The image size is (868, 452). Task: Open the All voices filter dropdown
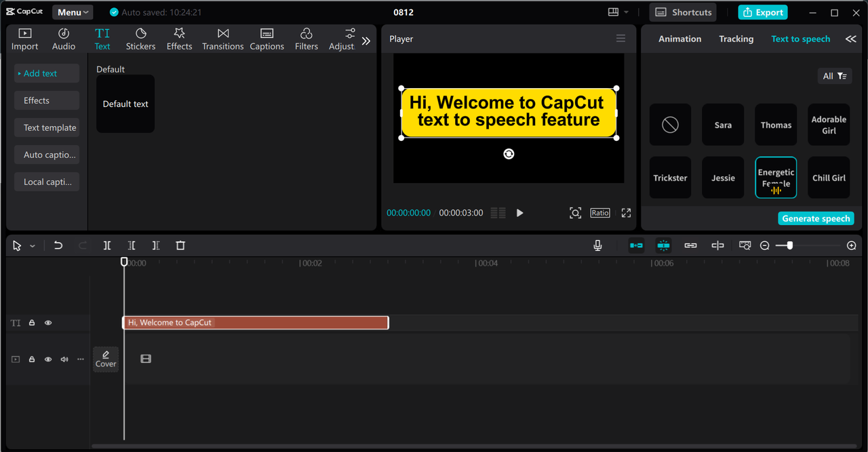coord(835,76)
